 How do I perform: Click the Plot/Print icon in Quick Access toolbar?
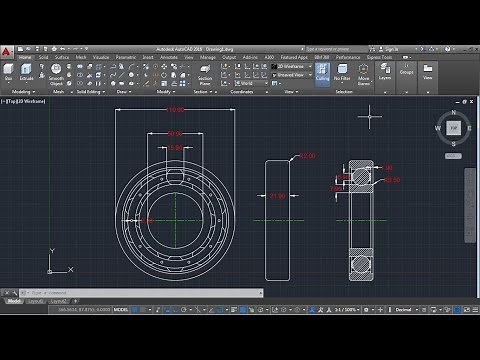[54, 49]
